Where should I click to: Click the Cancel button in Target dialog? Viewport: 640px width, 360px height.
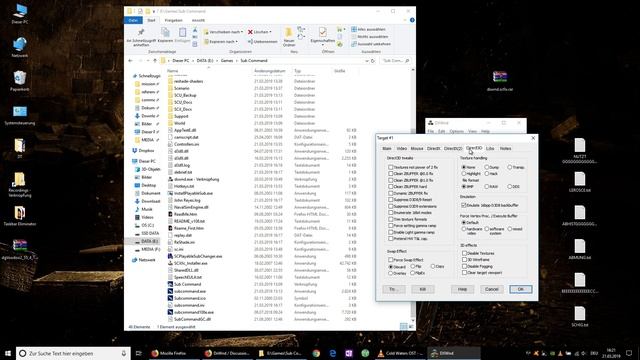pyautogui.click(x=491, y=289)
